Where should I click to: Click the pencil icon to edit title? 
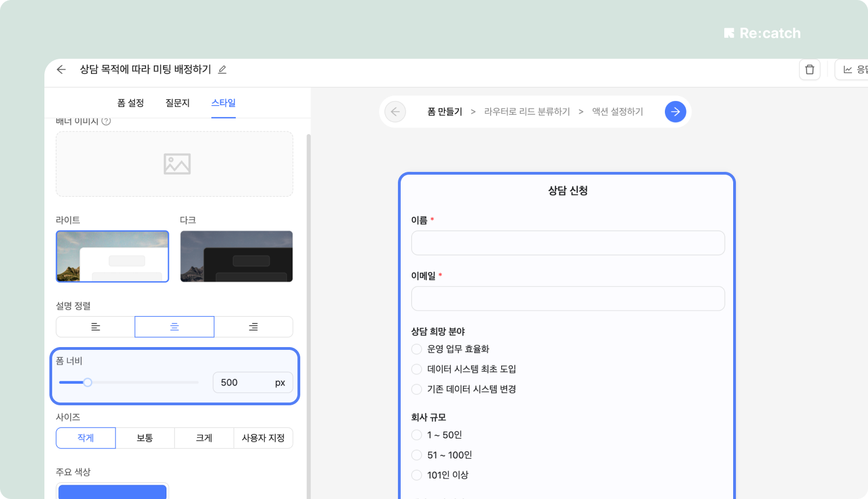(x=222, y=69)
